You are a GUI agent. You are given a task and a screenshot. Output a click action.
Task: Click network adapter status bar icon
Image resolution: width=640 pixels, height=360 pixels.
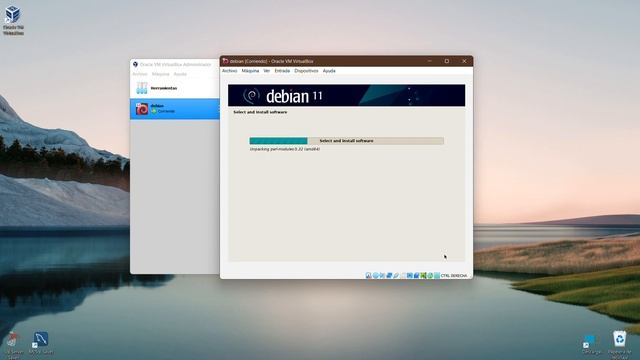click(389, 276)
